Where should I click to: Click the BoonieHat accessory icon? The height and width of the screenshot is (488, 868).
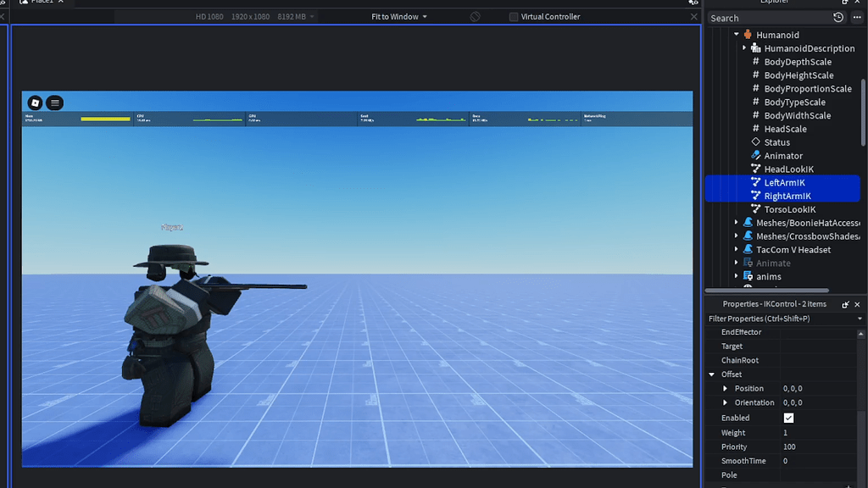click(x=748, y=223)
